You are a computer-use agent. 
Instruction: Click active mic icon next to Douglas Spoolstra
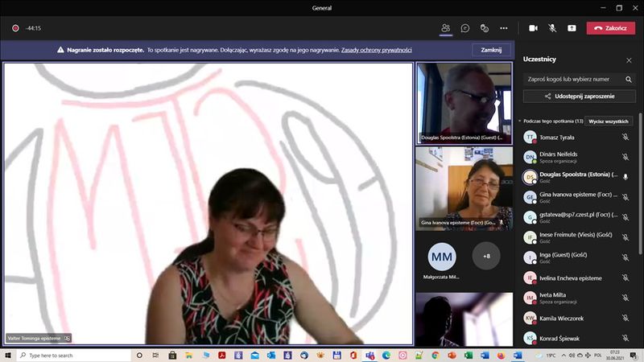[625, 177]
